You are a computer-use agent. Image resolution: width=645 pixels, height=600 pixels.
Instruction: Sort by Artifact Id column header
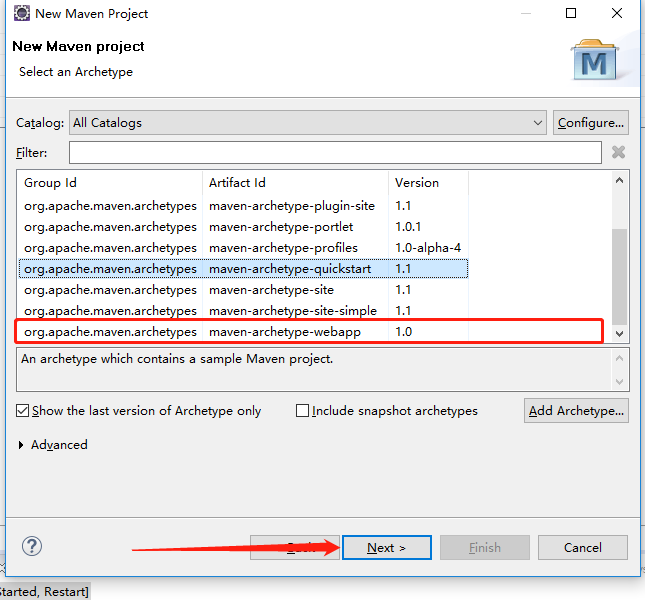295,183
